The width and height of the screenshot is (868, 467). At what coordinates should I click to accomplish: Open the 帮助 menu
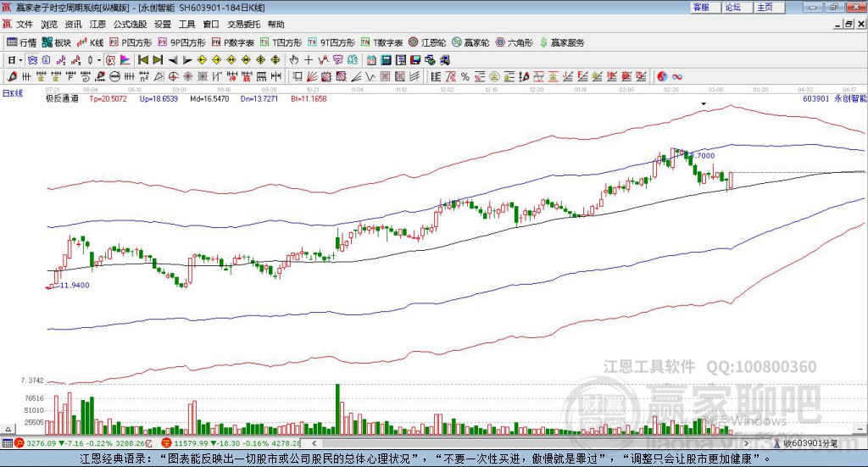click(x=275, y=25)
